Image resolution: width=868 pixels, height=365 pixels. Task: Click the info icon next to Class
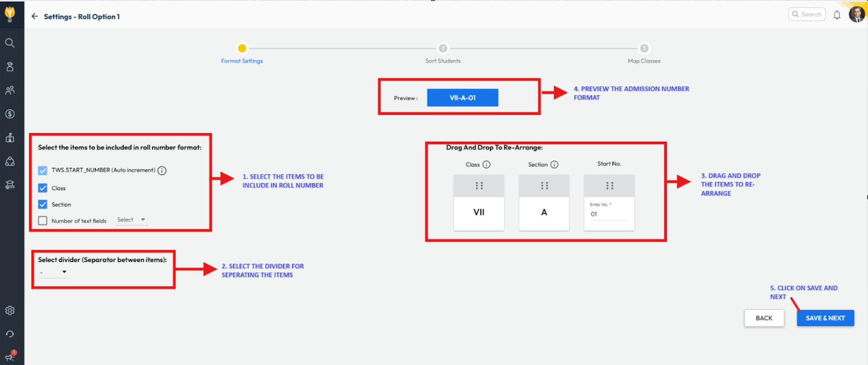click(x=487, y=165)
